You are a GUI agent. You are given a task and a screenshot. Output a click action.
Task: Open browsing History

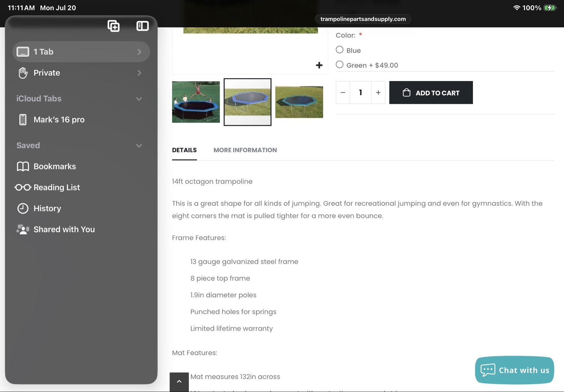point(81,209)
